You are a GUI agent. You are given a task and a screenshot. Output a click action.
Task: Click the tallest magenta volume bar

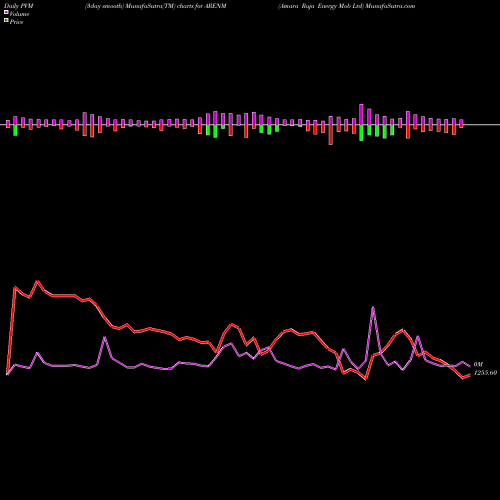click(x=361, y=115)
